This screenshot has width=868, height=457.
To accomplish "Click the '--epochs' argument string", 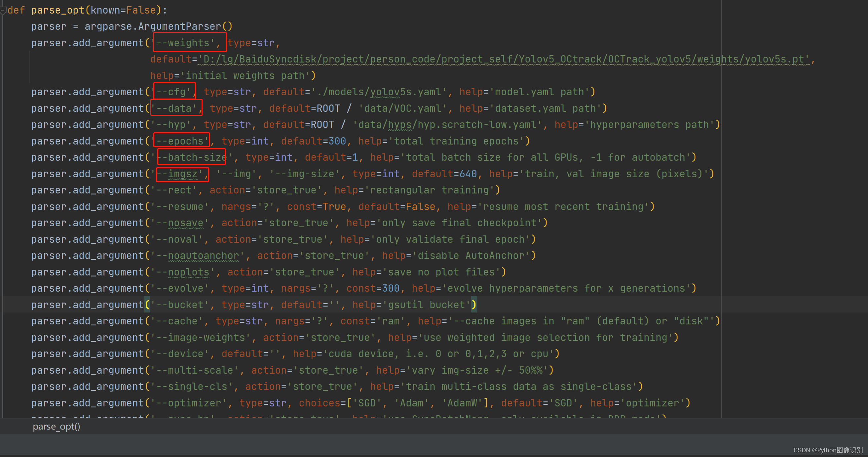I will (180, 141).
